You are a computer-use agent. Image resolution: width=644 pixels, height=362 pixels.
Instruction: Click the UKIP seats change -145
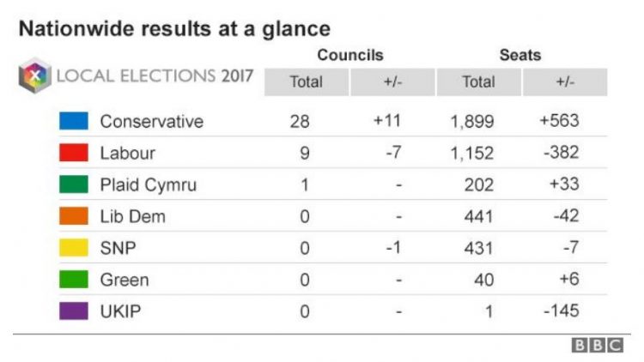click(561, 311)
